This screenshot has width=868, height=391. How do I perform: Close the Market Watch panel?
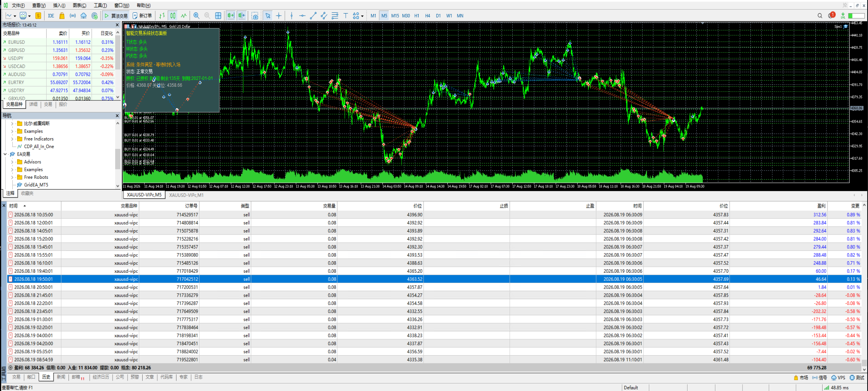tap(117, 25)
